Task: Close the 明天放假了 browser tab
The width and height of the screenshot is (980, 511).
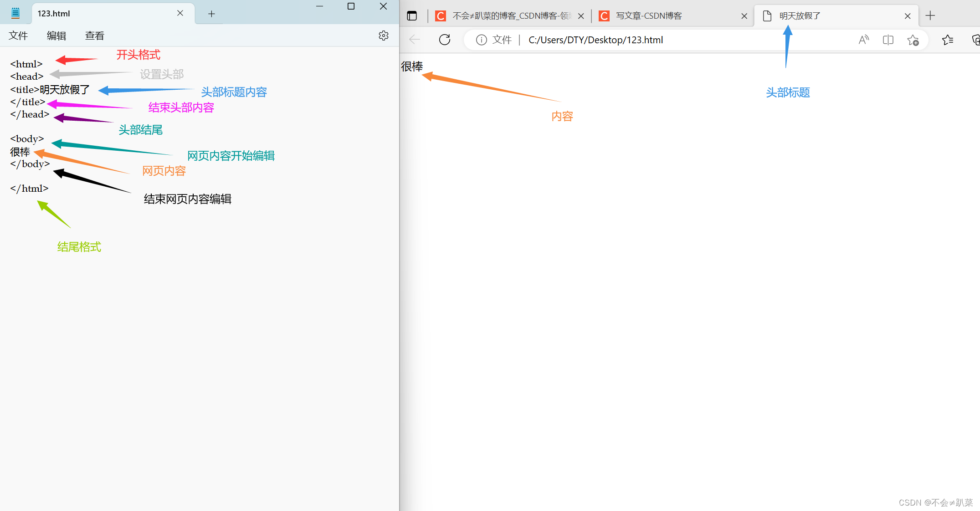Action: 908,16
